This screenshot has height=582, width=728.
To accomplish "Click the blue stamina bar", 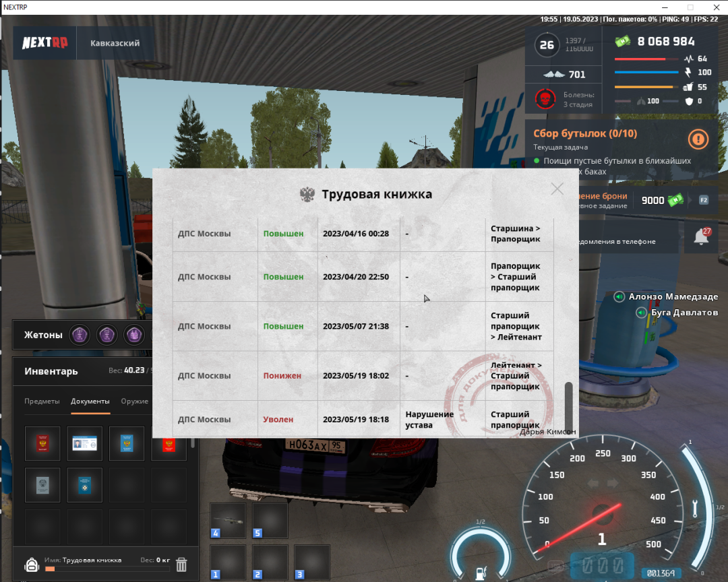I will (646, 72).
